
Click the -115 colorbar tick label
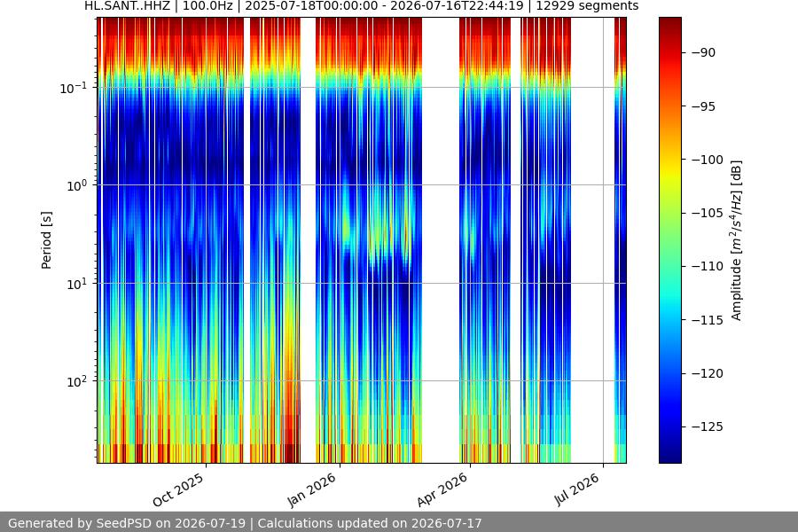(708, 320)
